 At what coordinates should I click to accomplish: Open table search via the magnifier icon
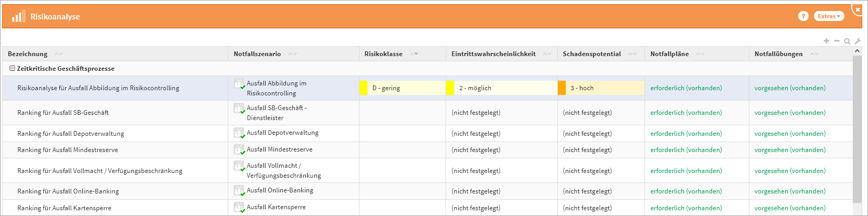pyautogui.click(x=847, y=41)
